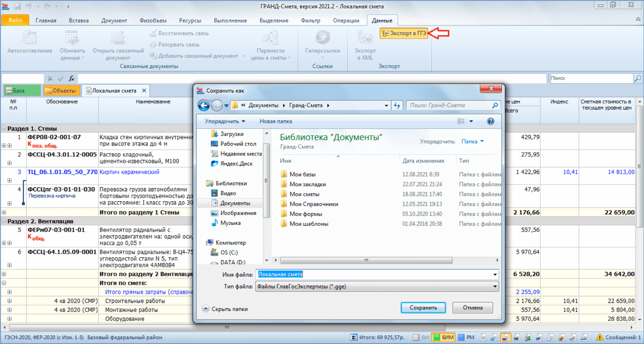Click the Отмена button
Screen dimensions: 644x344
(473, 308)
